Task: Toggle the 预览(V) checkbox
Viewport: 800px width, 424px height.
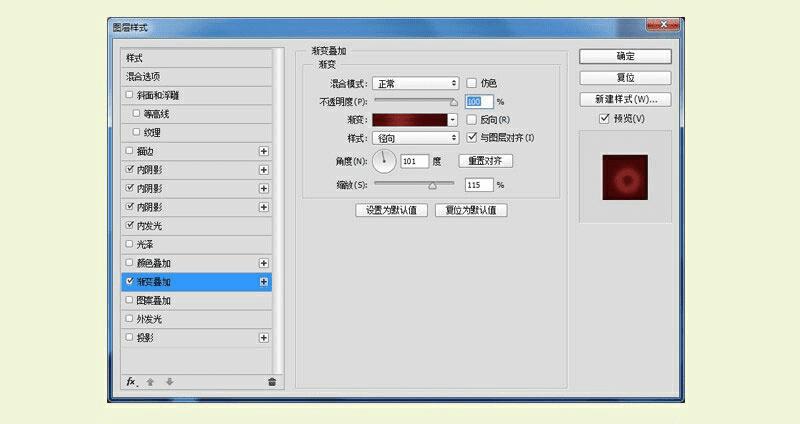Action: coord(604,118)
